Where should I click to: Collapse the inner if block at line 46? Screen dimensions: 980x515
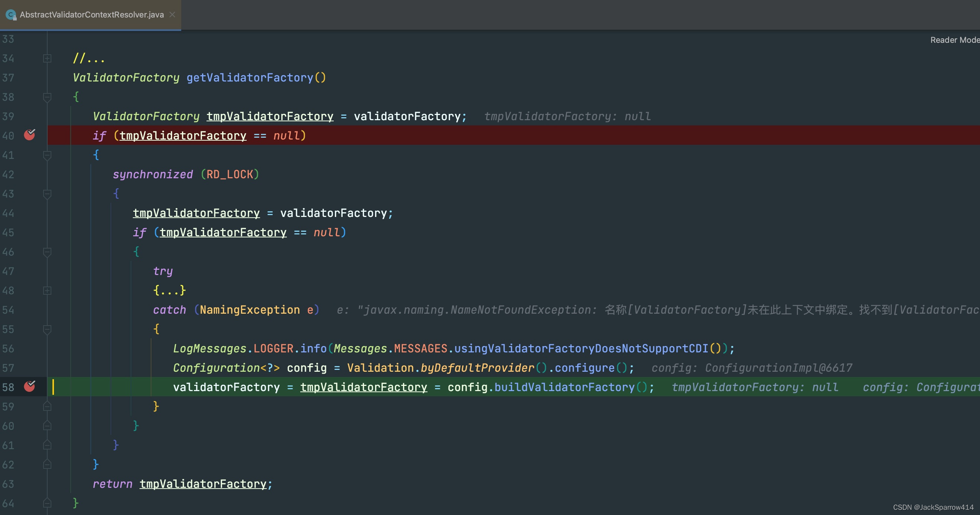click(x=47, y=252)
